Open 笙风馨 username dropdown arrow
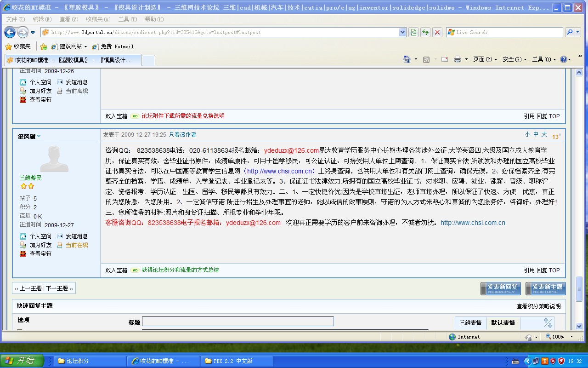 pyautogui.click(x=39, y=136)
